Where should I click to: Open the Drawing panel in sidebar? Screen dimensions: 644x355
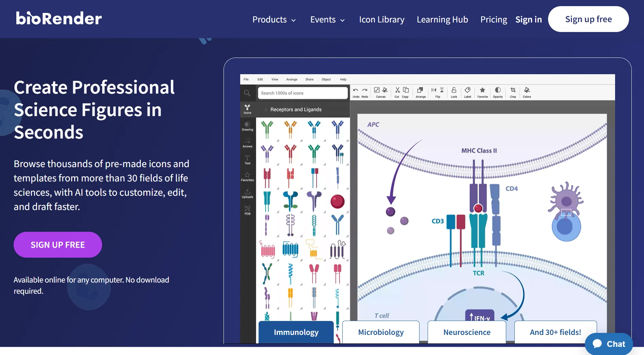point(247,126)
